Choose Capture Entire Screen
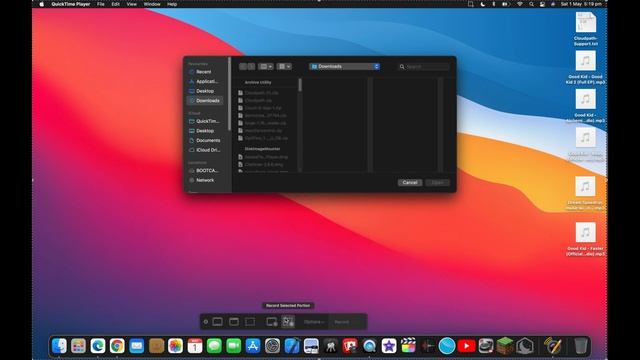640x360 pixels. [218, 322]
